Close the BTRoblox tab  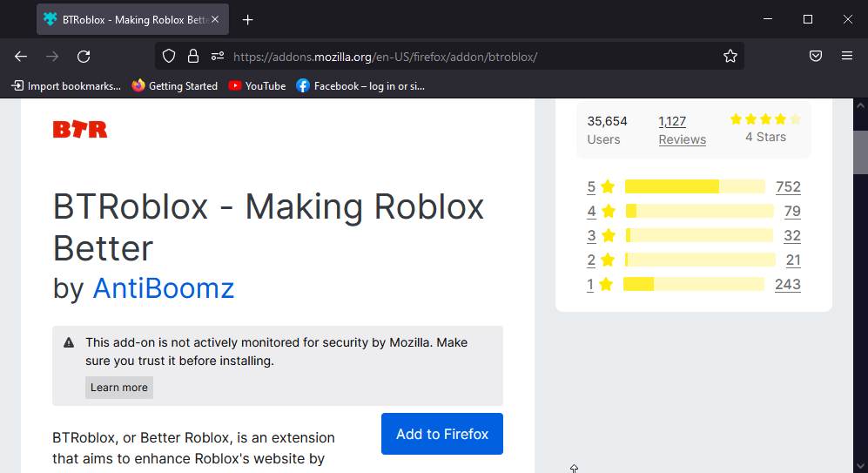coord(215,19)
